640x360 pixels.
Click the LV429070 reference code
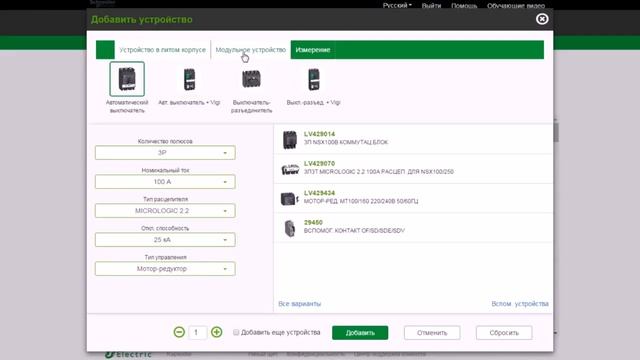(x=319, y=163)
